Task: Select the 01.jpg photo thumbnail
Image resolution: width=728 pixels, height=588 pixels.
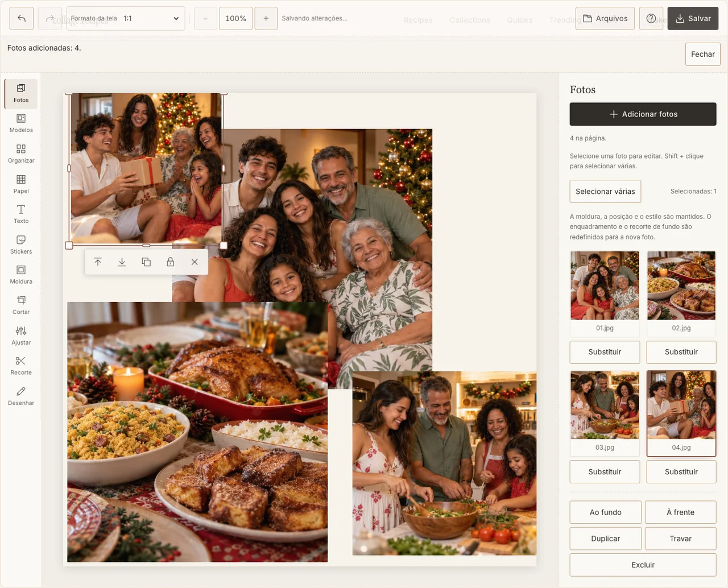Action: [x=605, y=293]
